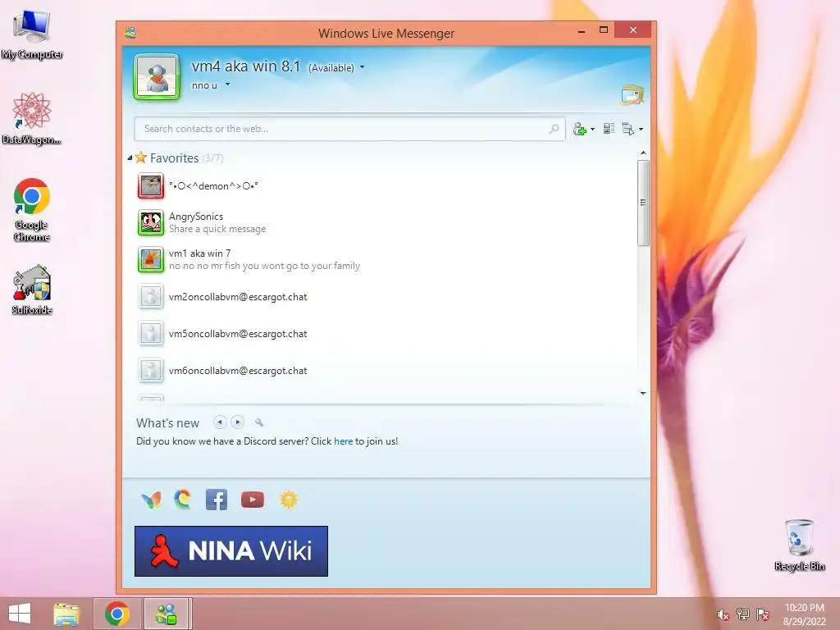Click the contact list scrollbar thumb
The height and width of the screenshot is (630, 840).
(x=643, y=203)
